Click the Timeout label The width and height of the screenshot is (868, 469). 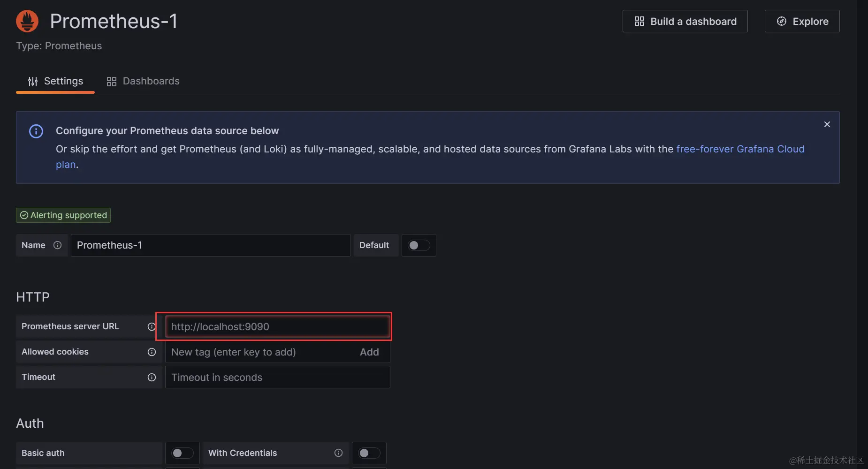coord(38,377)
